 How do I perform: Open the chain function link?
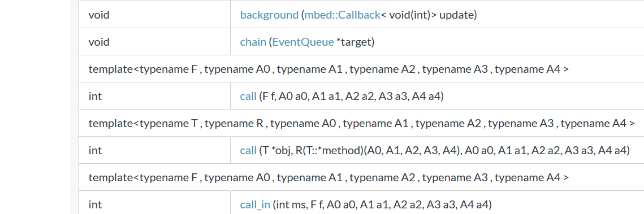click(x=253, y=42)
